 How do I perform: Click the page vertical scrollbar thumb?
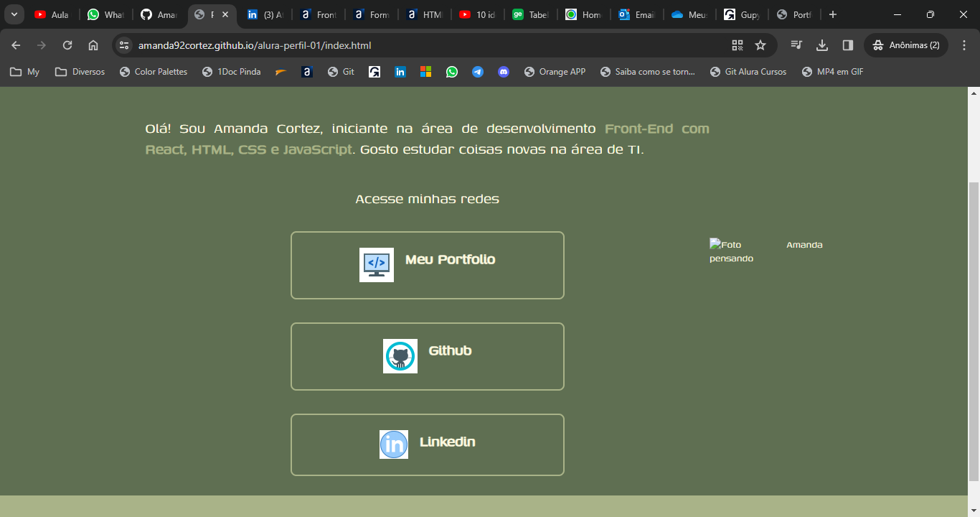974,332
